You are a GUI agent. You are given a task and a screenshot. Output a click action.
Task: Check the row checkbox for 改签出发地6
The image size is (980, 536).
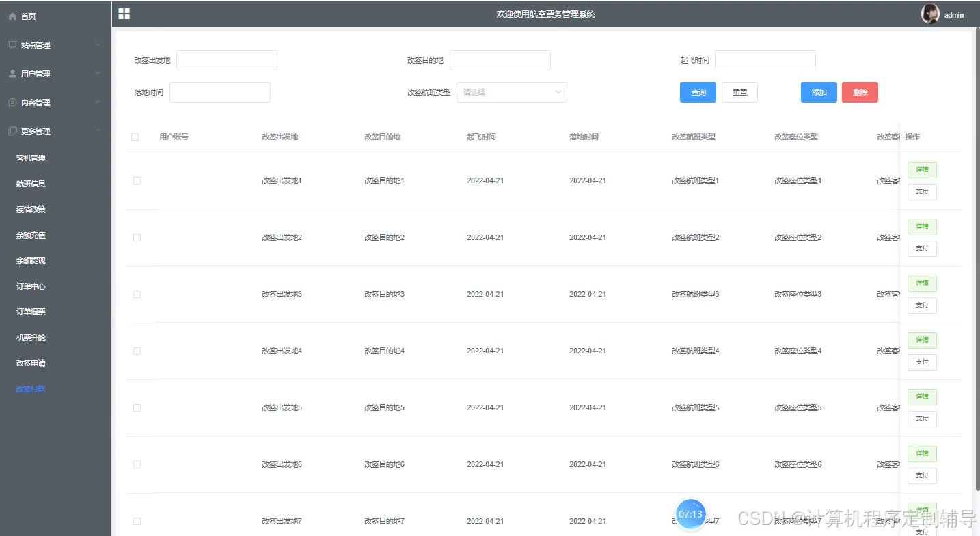point(137,464)
